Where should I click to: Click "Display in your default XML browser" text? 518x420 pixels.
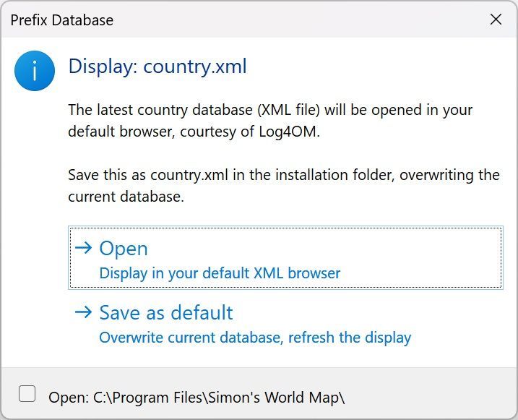click(x=220, y=273)
